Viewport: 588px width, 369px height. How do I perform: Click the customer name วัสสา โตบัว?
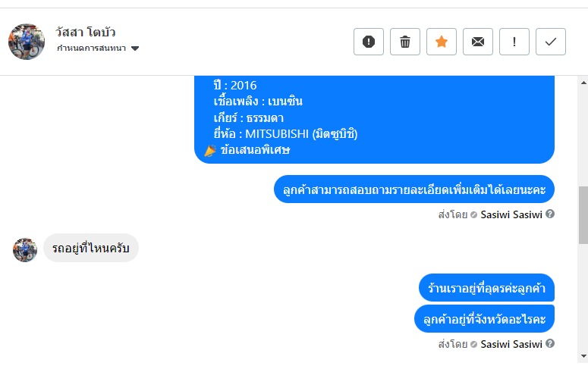click(86, 33)
